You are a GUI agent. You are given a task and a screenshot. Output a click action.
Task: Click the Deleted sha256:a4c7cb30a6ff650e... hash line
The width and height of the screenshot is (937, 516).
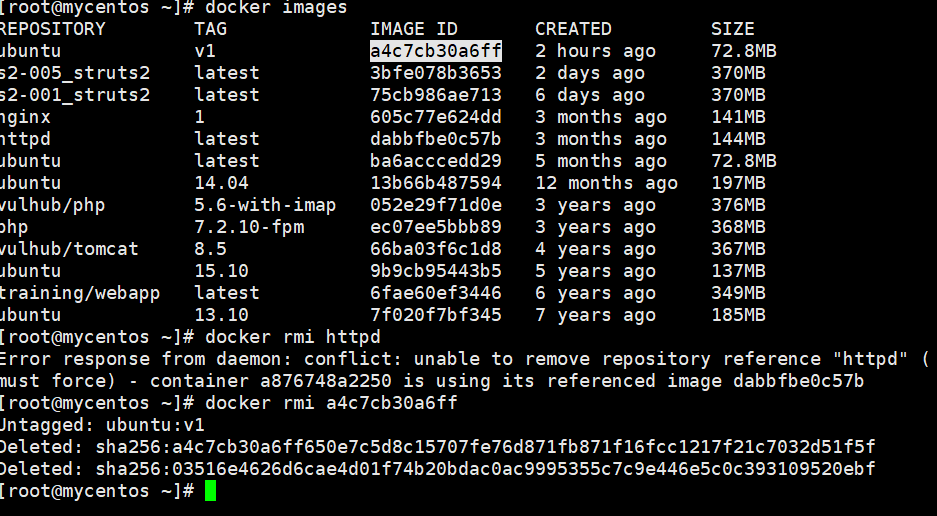tap(437, 447)
